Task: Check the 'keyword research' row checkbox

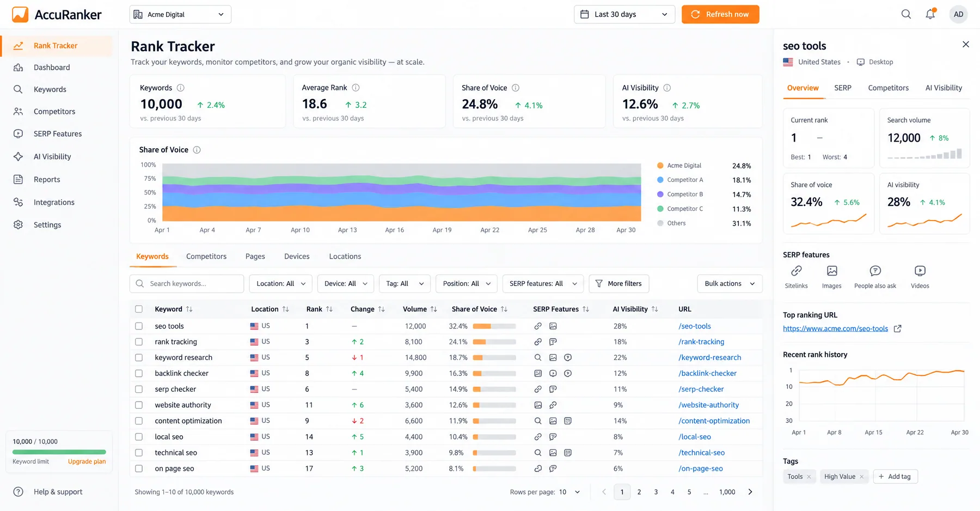Action: (139, 358)
